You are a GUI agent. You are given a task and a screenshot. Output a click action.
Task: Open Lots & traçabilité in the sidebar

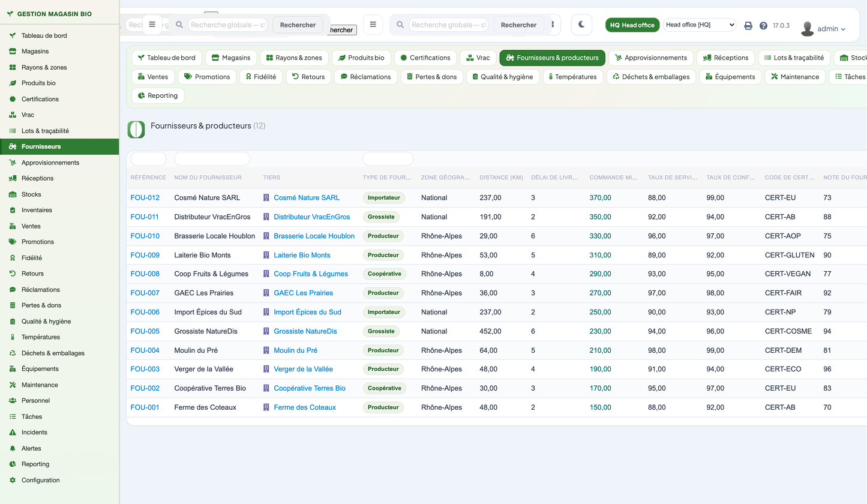point(59,131)
